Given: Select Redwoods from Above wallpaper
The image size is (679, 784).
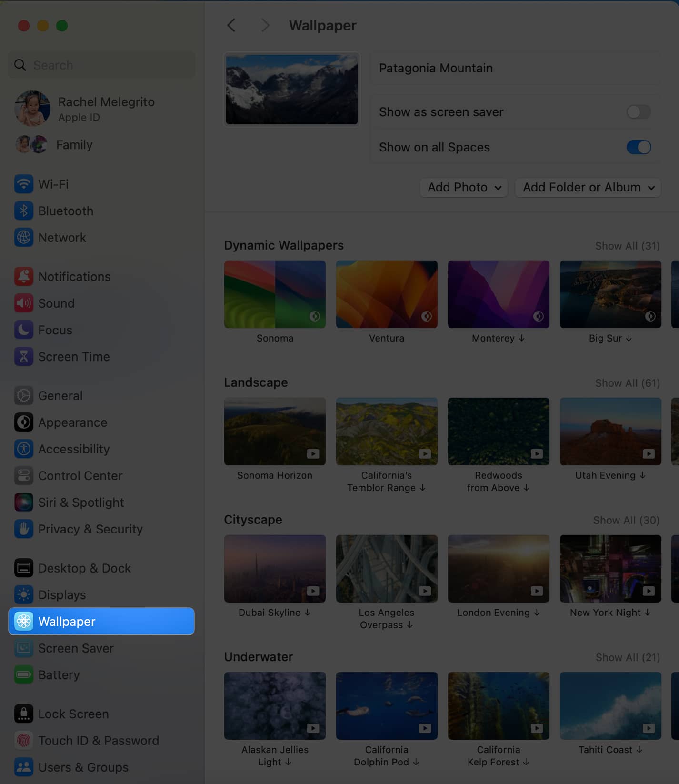Looking at the screenshot, I should [499, 431].
